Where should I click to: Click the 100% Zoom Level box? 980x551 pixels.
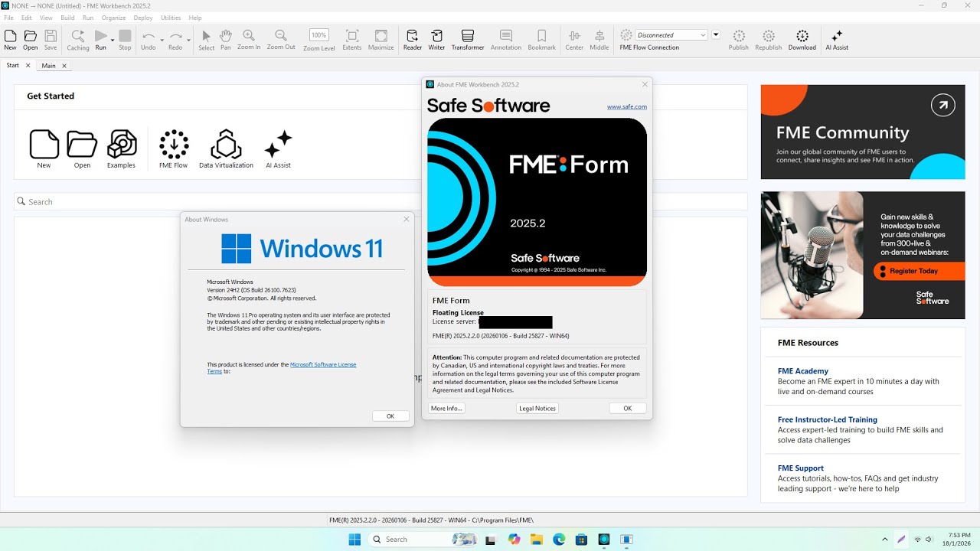point(319,35)
